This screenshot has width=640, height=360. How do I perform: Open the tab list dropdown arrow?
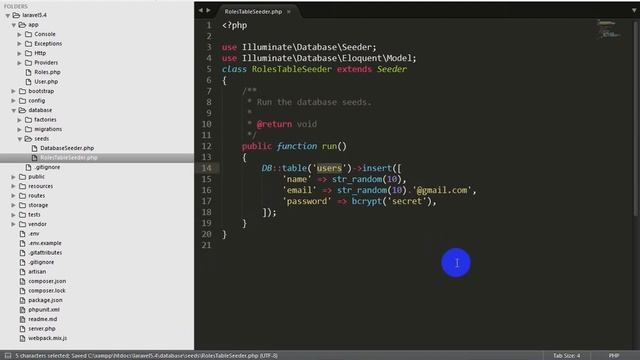click(x=634, y=11)
